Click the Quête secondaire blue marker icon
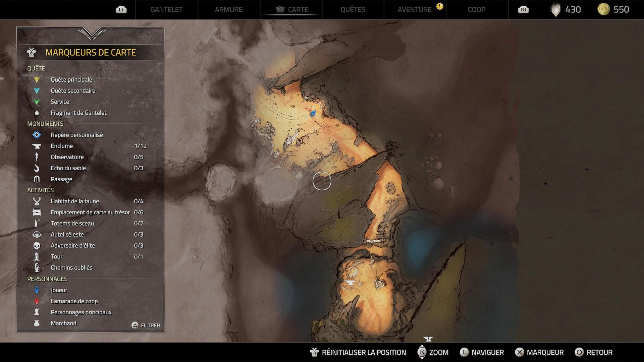The width and height of the screenshot is (644, 362). (x=37, y=91)
